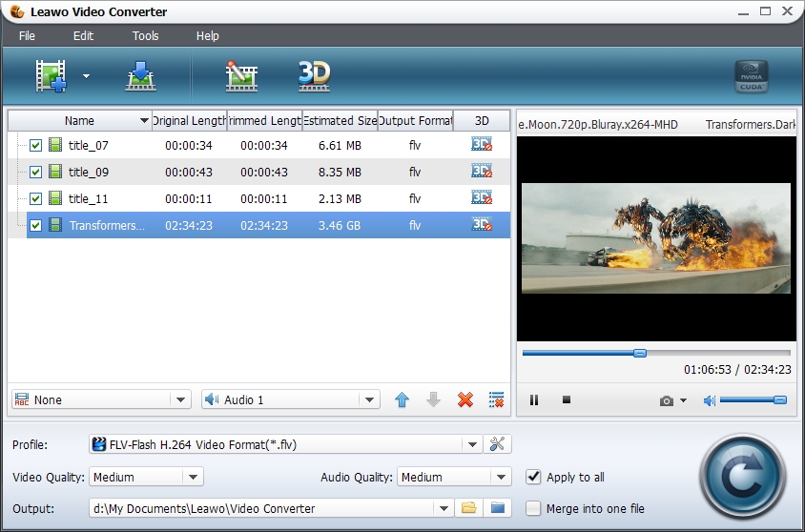This screenshot has height=532, width=805.
Task: Take a snapshot with camera icon
Action: (667, 400)
